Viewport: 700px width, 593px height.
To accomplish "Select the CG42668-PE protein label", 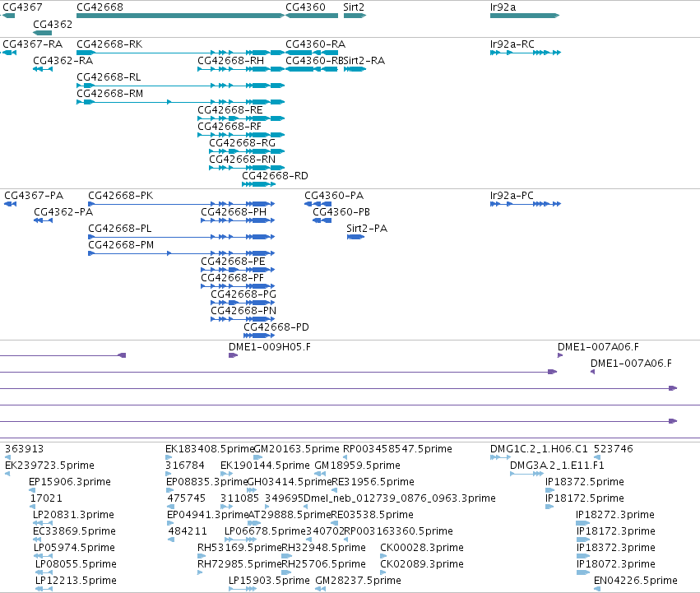I will pos(233,262).
